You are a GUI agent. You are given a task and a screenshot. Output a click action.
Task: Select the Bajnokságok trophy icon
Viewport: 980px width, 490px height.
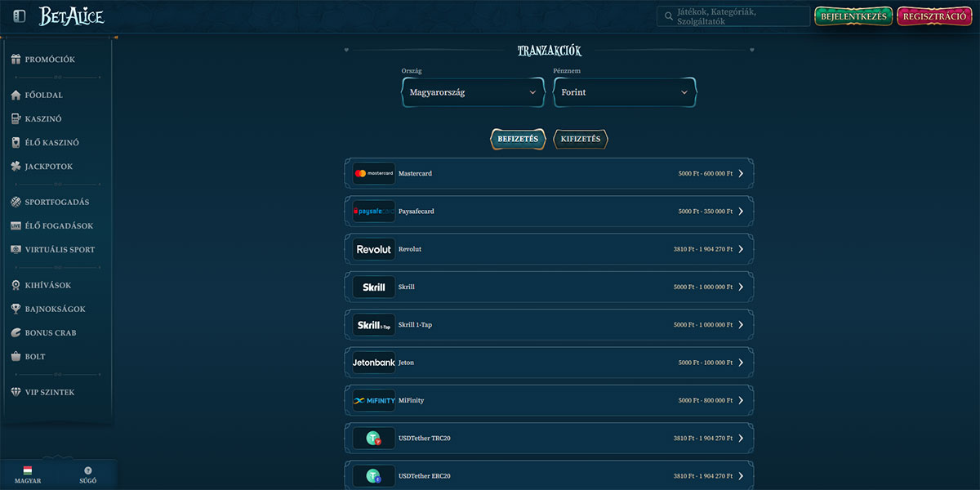pos(16,309)
